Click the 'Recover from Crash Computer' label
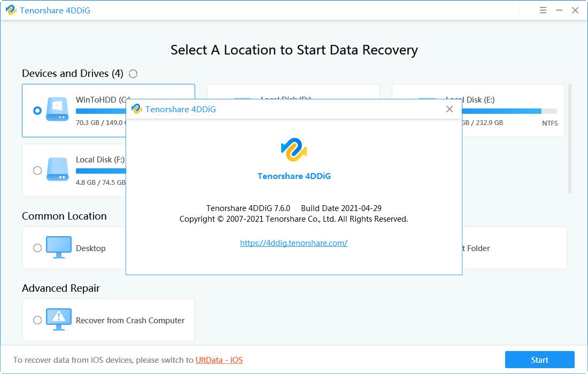 (x=130, y=321)
